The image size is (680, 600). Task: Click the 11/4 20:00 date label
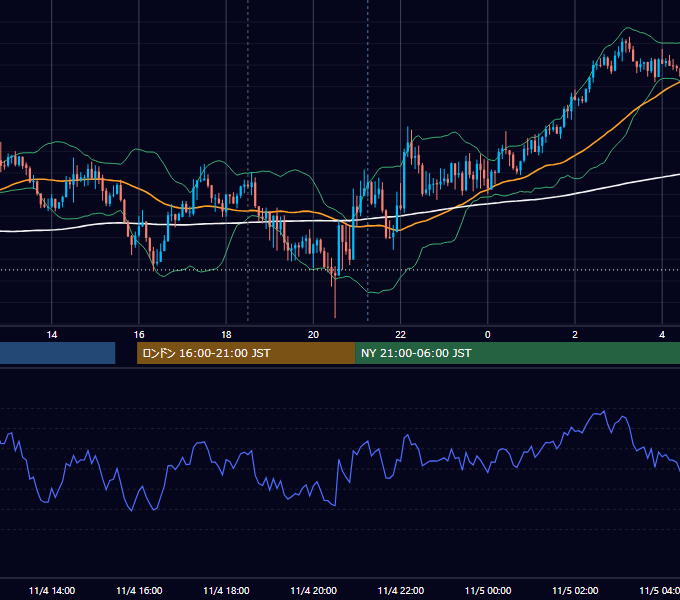(x=314, y=590)
